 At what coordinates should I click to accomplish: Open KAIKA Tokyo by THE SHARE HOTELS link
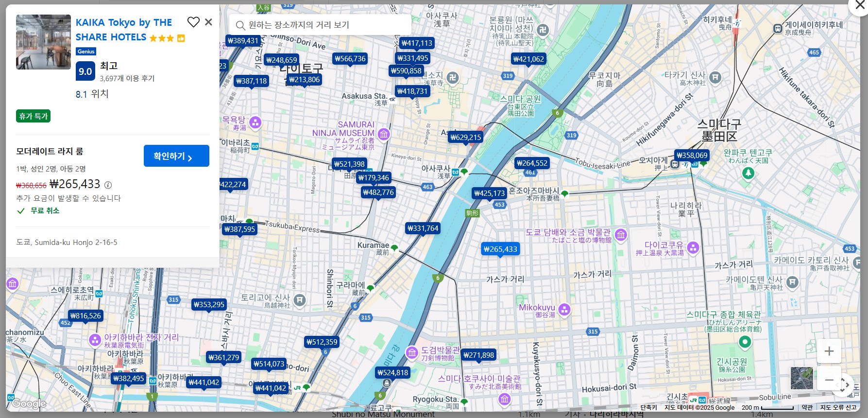pos(124,30)
